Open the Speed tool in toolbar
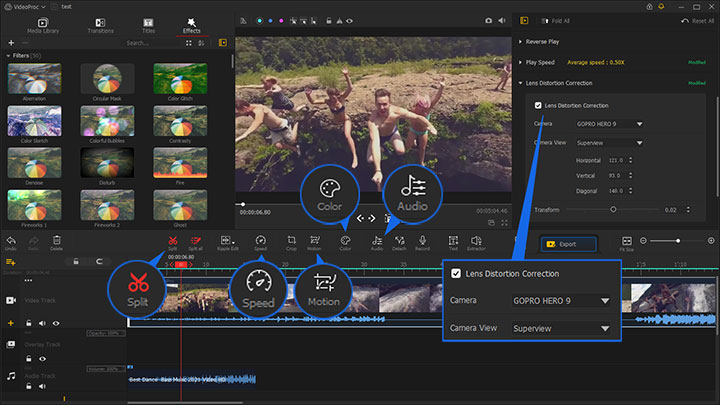The image size is (720, 405). click(x=260, y=240)
